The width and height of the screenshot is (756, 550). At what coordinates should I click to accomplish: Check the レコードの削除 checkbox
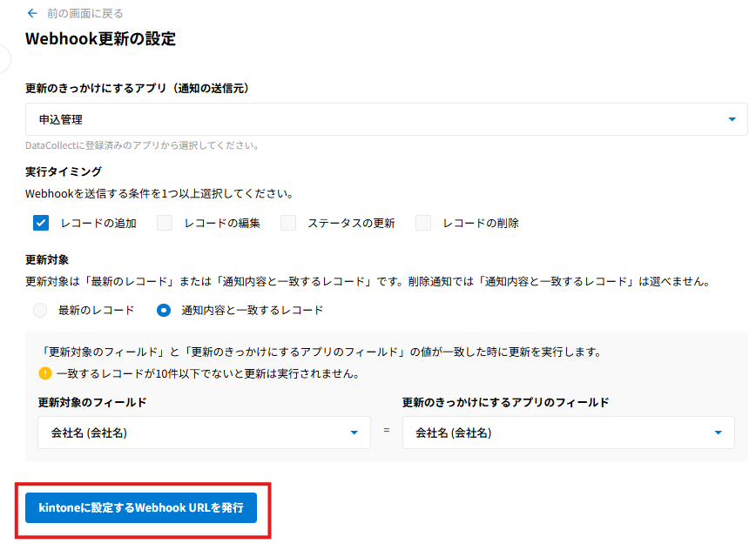tap(423, 223)
